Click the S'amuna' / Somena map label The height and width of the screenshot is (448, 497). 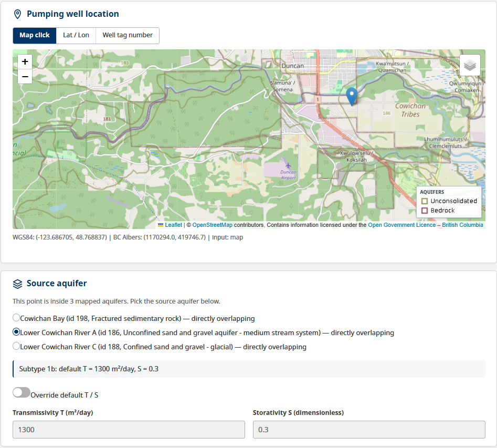pos(282,86)
